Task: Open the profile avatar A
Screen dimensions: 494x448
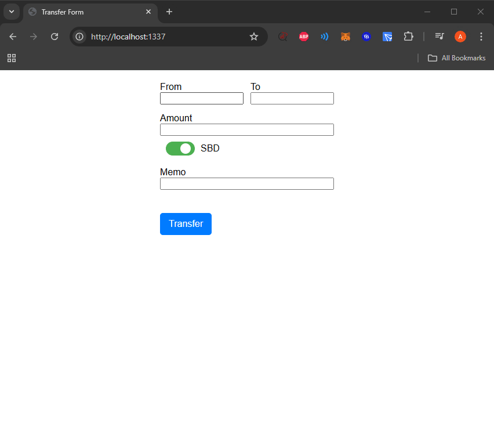Action: click(460, 37)
